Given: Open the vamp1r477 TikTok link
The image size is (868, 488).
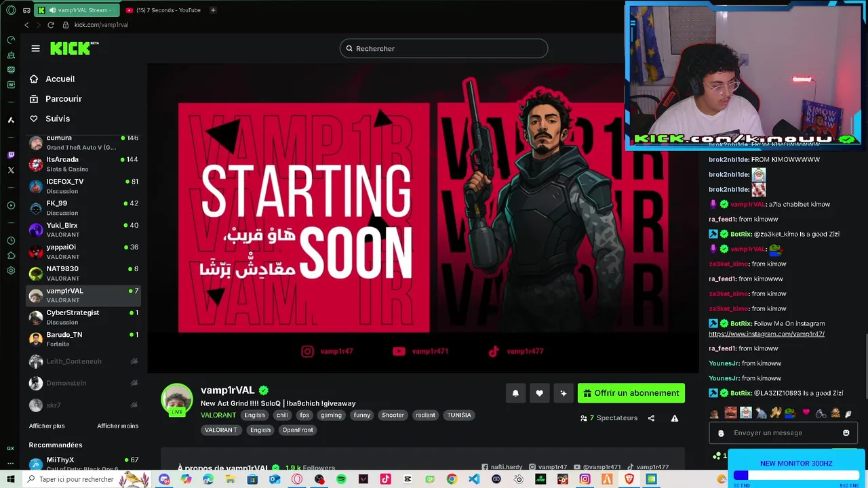Looking at the screenshot, I should click(648, 467).
